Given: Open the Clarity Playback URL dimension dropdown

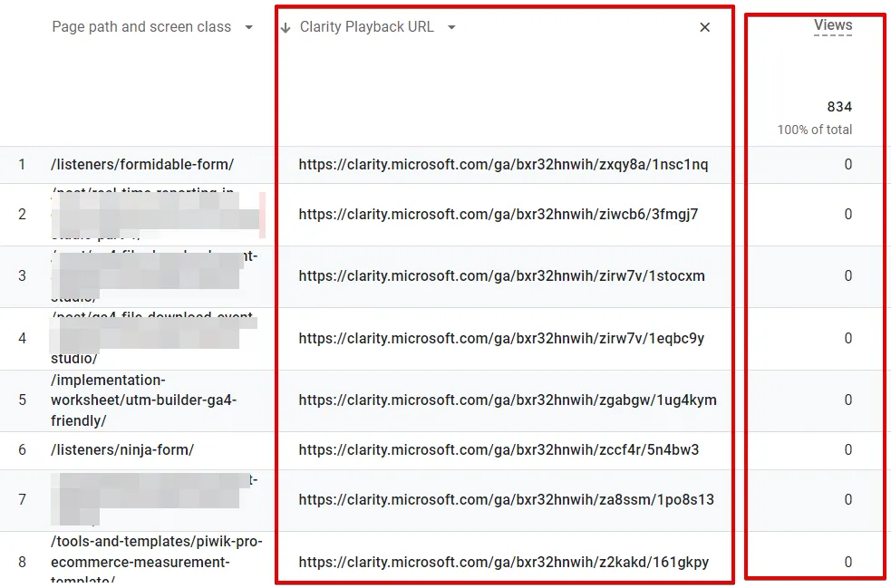Looking at the screenshot, I should pos(451,27).
